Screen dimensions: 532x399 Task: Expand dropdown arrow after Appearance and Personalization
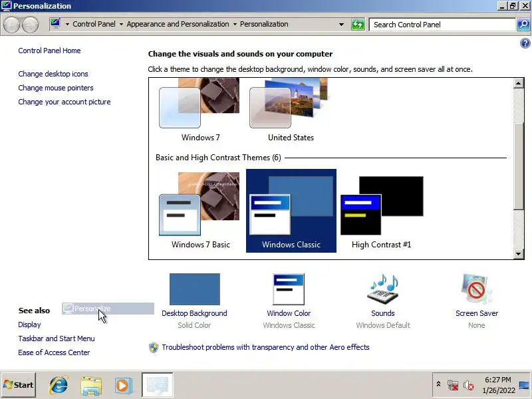(x=235, y=25)
